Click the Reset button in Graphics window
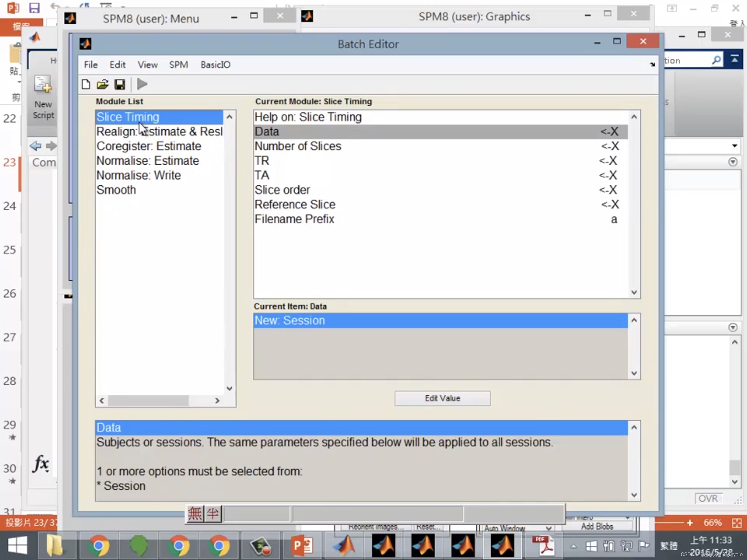 pyautogui.click(x=428, y=527)
